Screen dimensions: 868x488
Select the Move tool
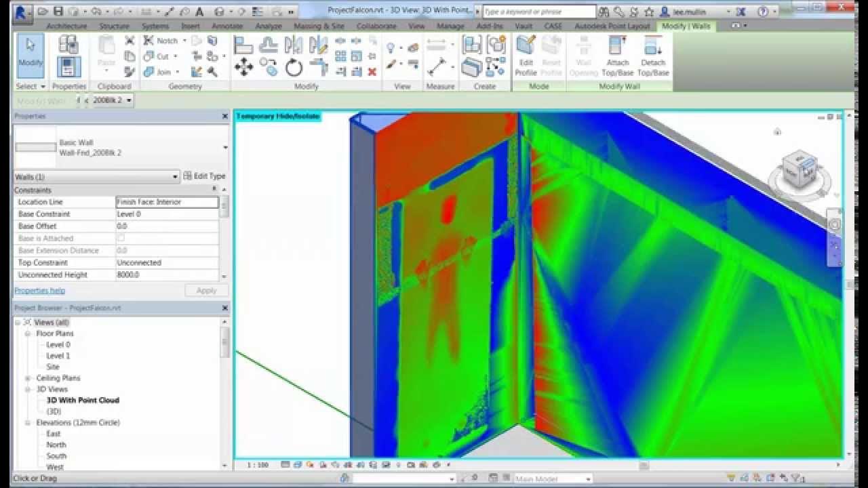pos(243,67)
